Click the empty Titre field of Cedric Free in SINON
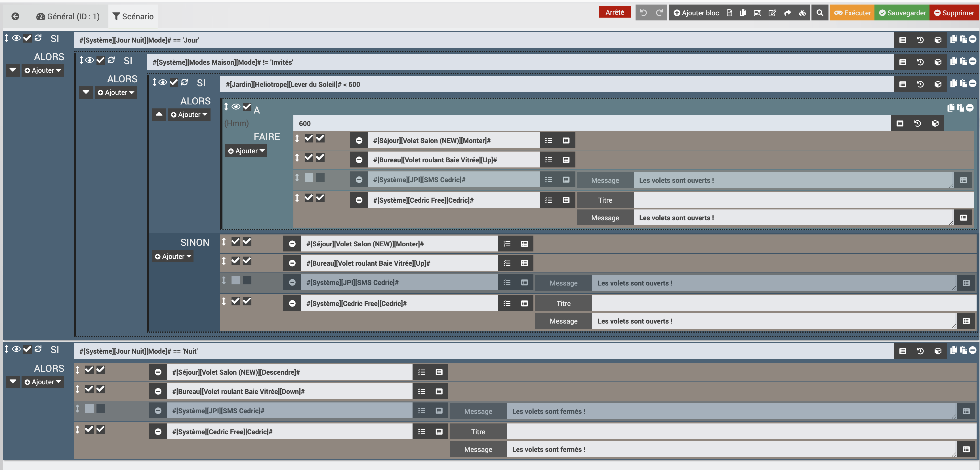The height and width of the screenshot is (470, 980). [784, 303]
